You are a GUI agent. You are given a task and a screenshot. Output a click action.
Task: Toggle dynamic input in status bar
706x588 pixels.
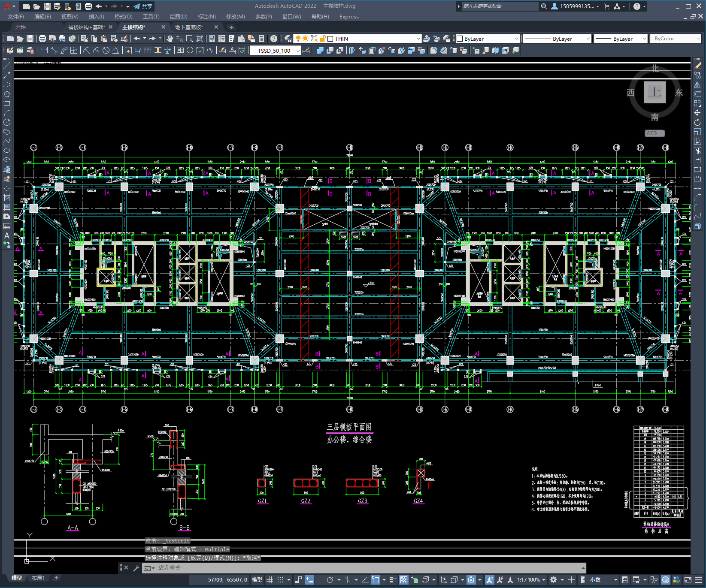point(309,580)
